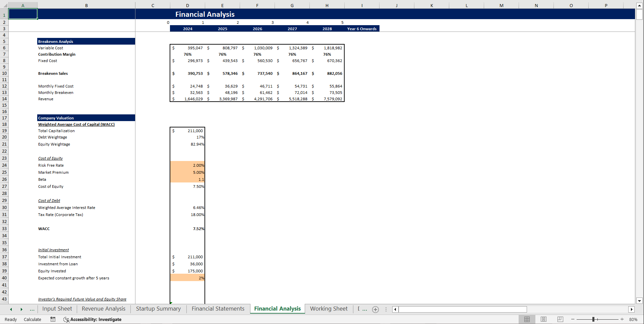The width and height of the screenshot is (644, 324).
Task: Click Calculate in the status bar
Action: (x=32, y=319)
